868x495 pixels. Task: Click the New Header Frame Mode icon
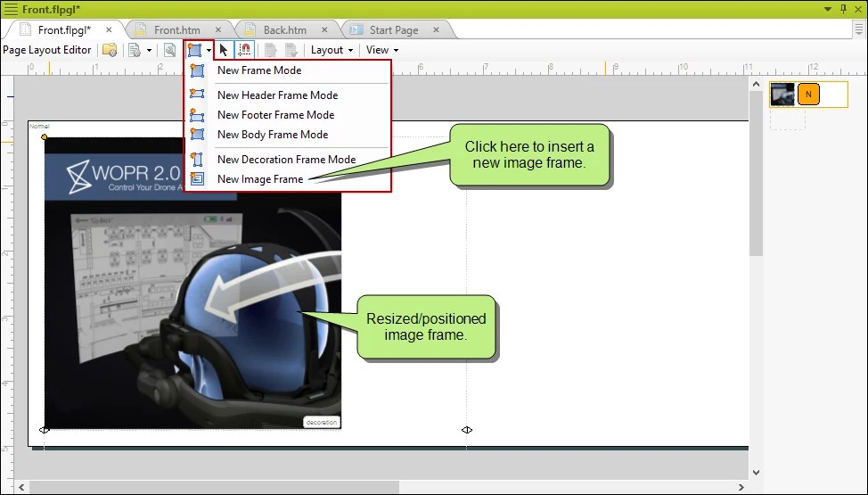click(x=197, y=95)
